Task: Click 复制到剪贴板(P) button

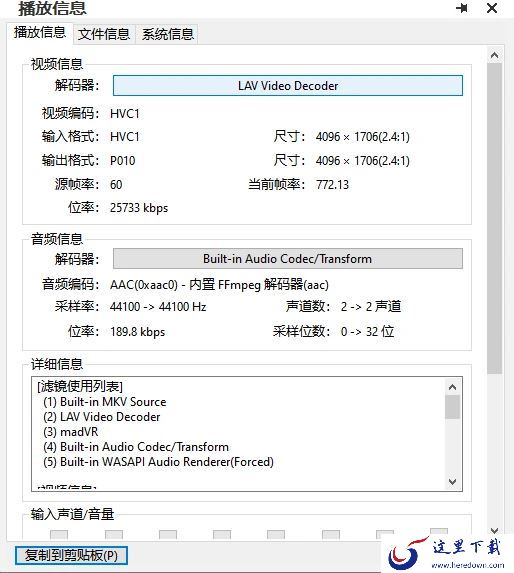Action: coord(71,555)
